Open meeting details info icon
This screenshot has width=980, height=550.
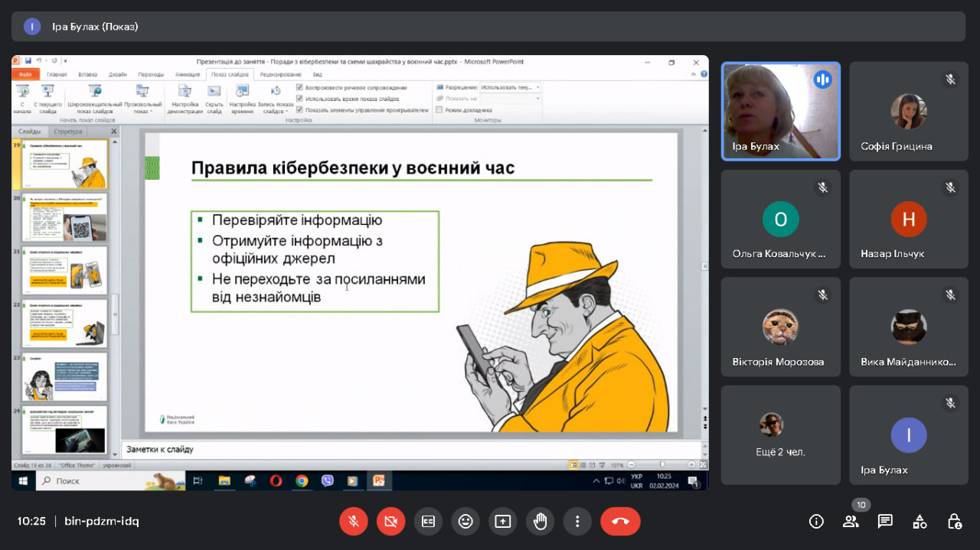pyautogui.click(x=816, y=522)
